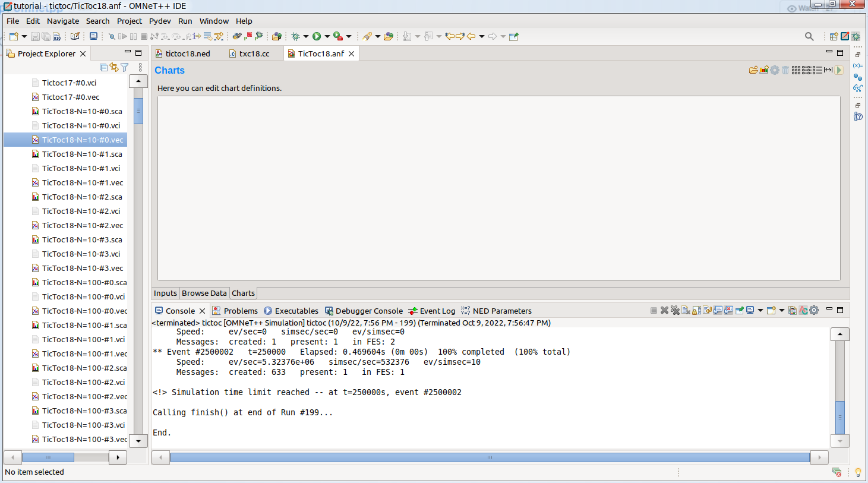Toggle the filter icon in Project Explorer

point(124,67)
